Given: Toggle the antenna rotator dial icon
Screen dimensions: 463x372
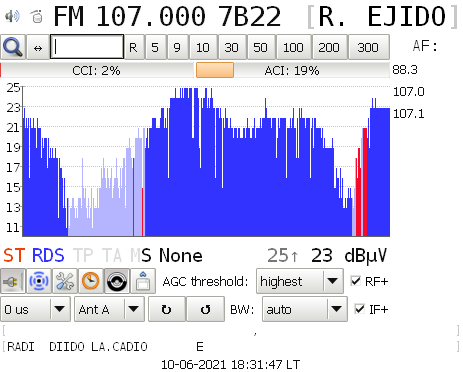Looking at the screenshot, I should (117, 281).
